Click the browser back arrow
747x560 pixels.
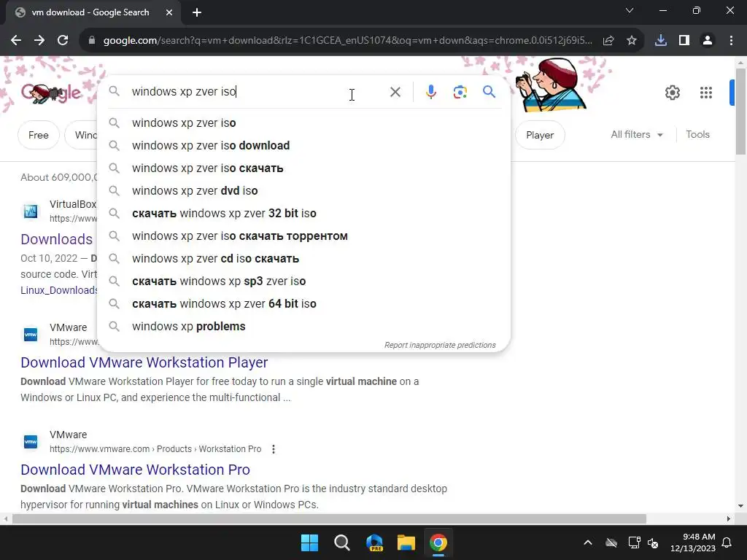click(x=16, y=41)
